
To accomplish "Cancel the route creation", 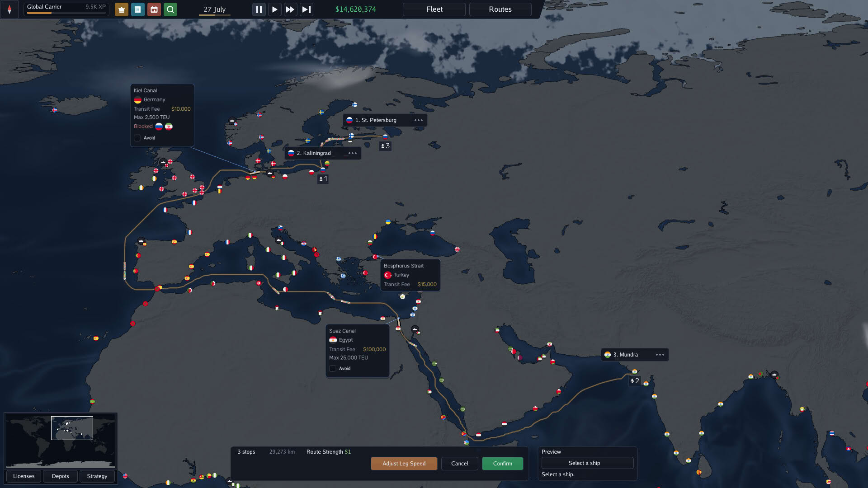I will (x=459, y=464).
